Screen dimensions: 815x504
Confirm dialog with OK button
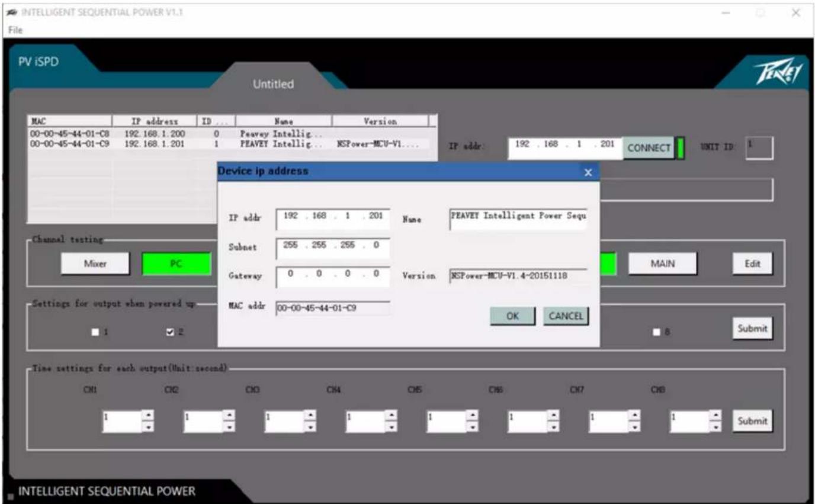point(512,316)
